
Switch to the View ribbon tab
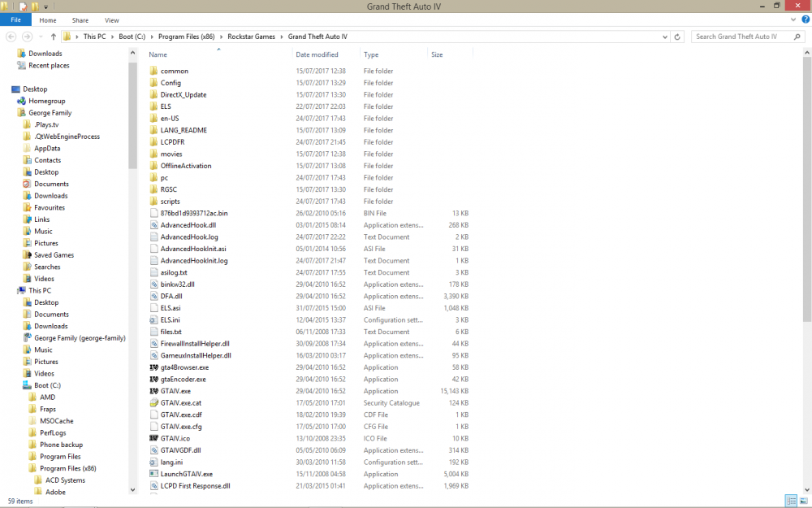tap(111, 20)
